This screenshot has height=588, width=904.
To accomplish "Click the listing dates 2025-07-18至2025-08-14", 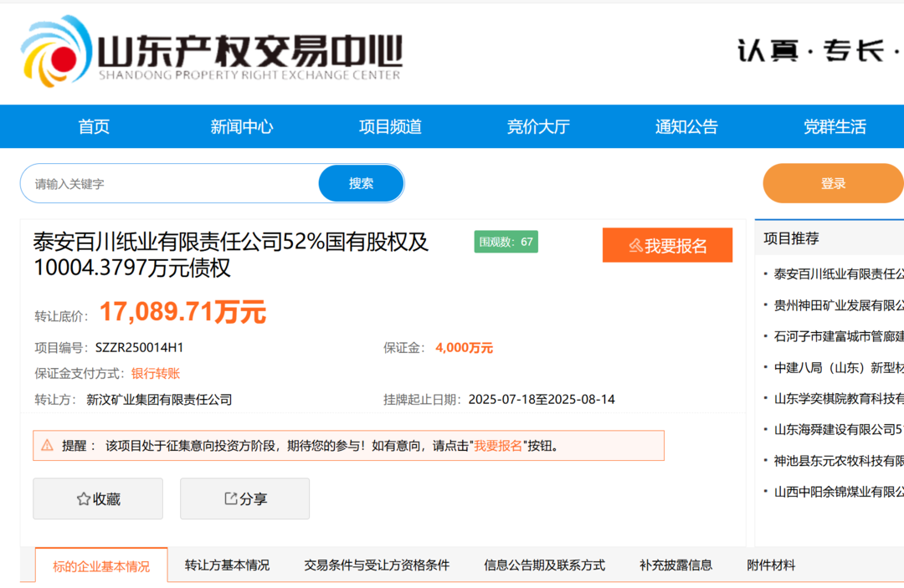I will (x=542, y=400).
